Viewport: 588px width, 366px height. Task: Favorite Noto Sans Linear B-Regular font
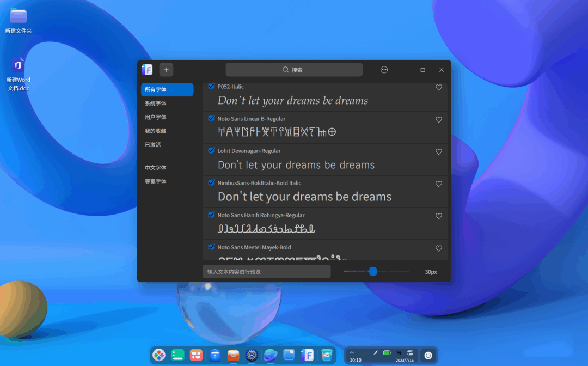(x=438, y=120)
